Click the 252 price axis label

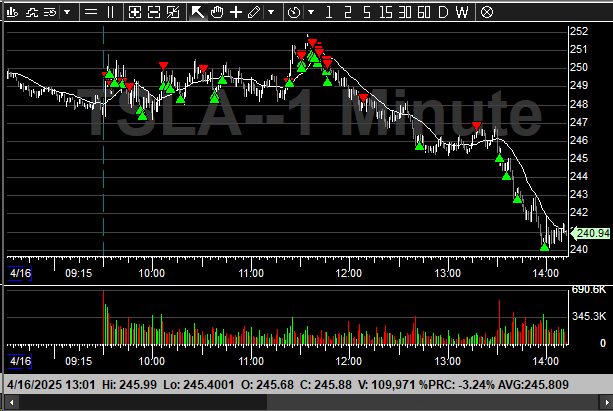pyautogui.click(x=579, y=31)
